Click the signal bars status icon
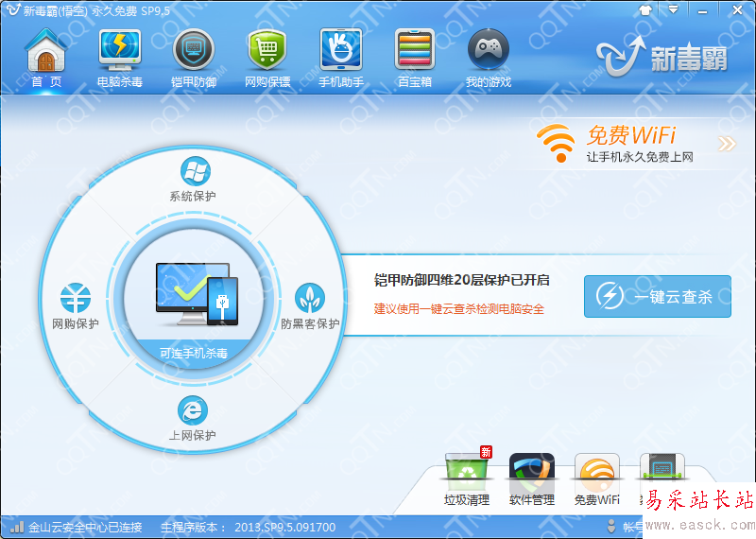Image resolution: width=756 pixels, height=539 pixels. click(x=17, y=526)
